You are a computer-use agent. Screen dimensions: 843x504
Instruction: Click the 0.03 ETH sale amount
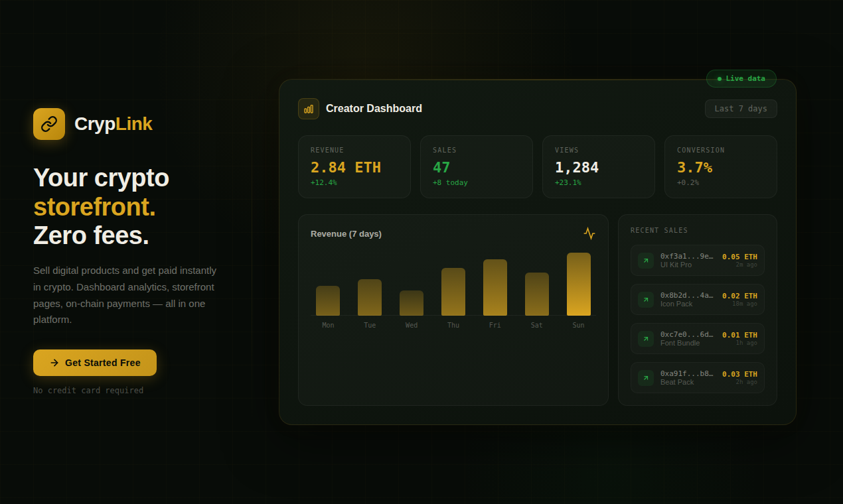[x=739, y=374]
